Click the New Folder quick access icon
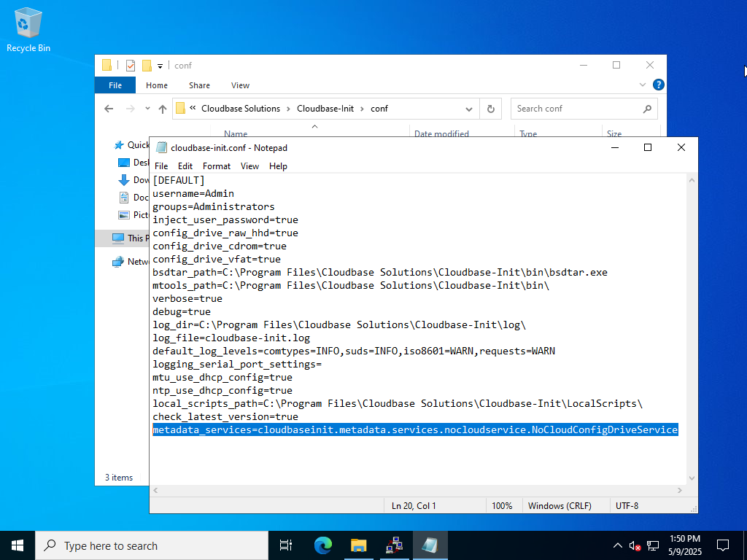Viewport: 747px width, 560px height. pyautogui.click(x=147, y=66)
